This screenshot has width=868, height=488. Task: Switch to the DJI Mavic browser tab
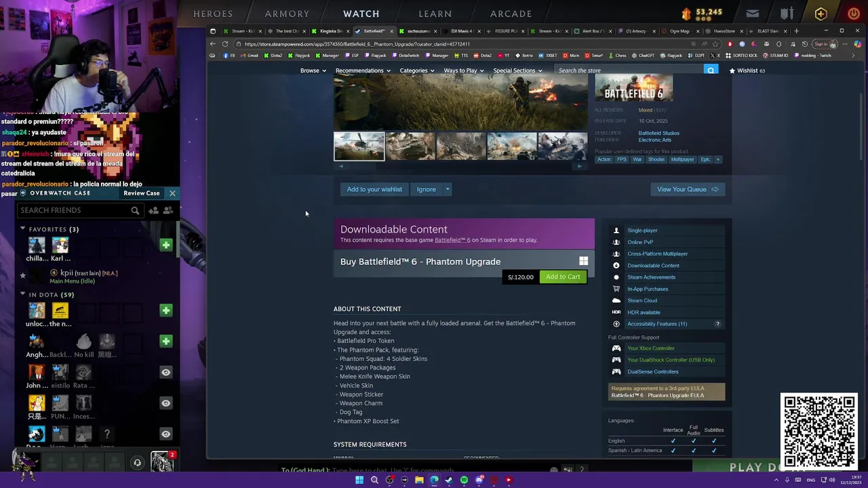(x=461, y=31)
